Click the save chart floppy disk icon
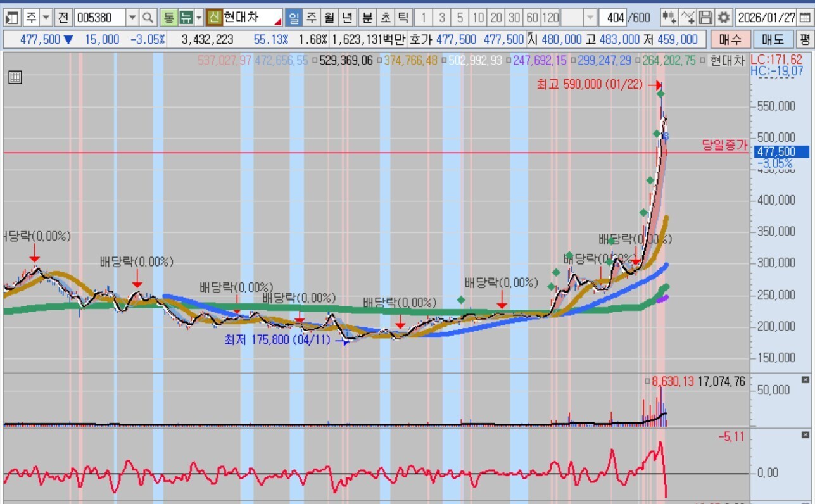The image size is (815, 504). 706,17
